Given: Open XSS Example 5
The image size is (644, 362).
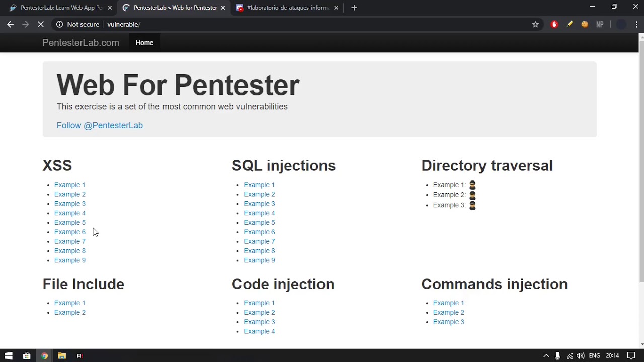Looking at the screenshot, I should tap(70, 222).
